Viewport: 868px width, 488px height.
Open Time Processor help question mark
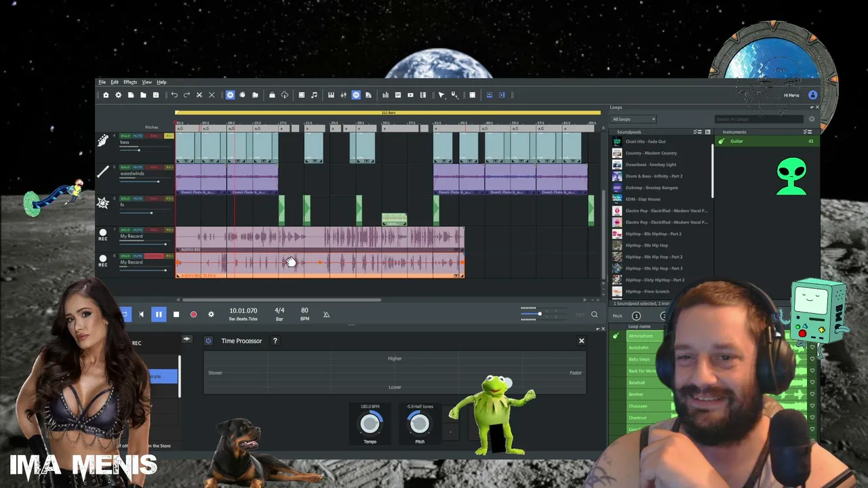pos(275,341)
